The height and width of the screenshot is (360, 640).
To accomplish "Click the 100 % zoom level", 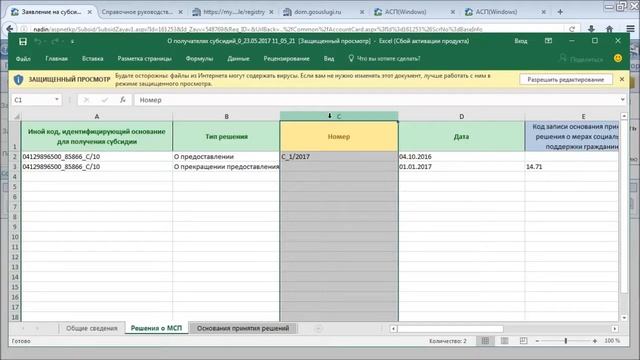I will (x=612, y=341).
